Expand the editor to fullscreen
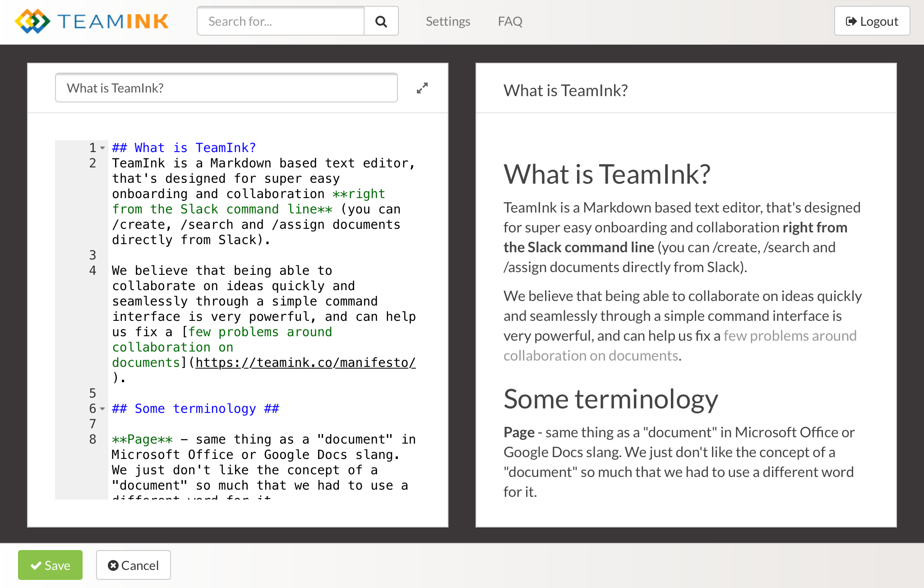Image resolution: width=924 pixels, height=588 pixels. tap(422, 88)
